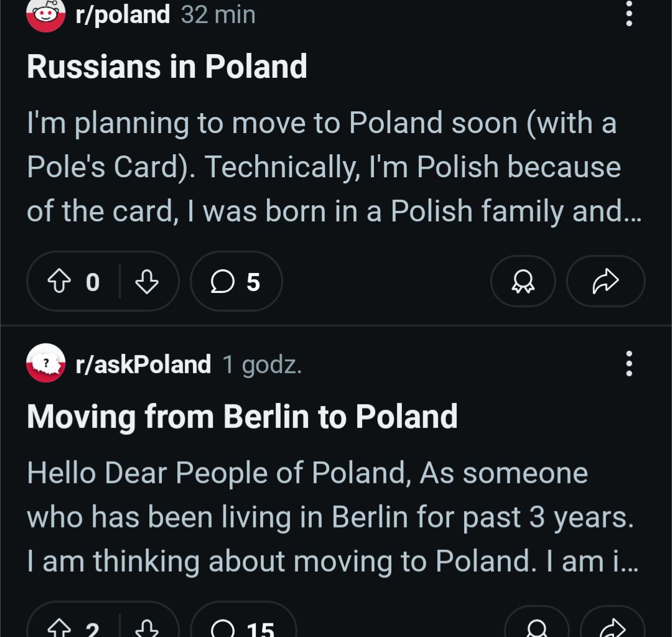Viewport: 672px width, 637px height.
Task: Upvote the Moving from Berlin post
Action: tap(59, 628)
